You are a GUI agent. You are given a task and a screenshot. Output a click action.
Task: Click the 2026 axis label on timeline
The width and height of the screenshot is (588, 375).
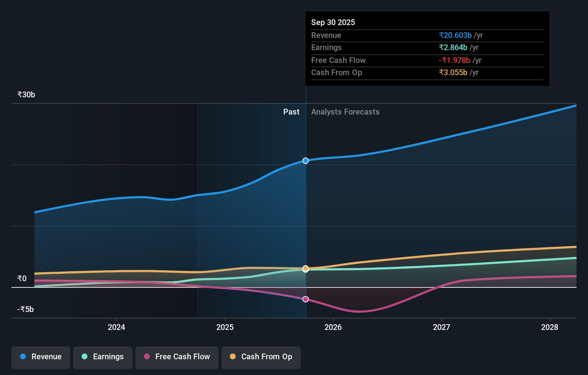coord(333,327)
